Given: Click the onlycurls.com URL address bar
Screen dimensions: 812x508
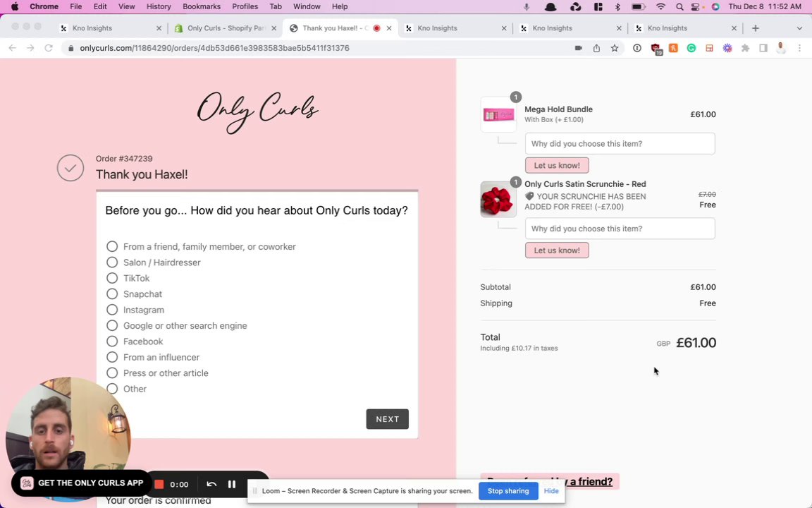Looking at the screenshot, I should tap(214, 48).
